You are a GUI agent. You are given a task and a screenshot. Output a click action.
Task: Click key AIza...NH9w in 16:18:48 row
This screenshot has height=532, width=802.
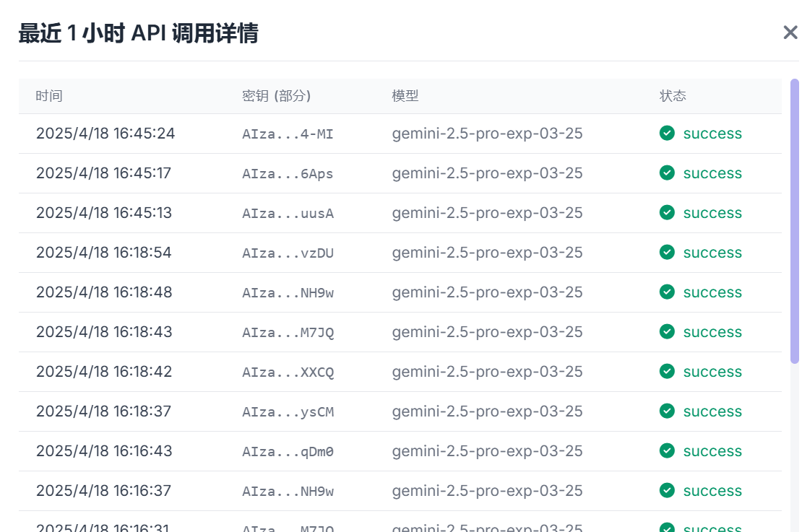pos(288,293)
